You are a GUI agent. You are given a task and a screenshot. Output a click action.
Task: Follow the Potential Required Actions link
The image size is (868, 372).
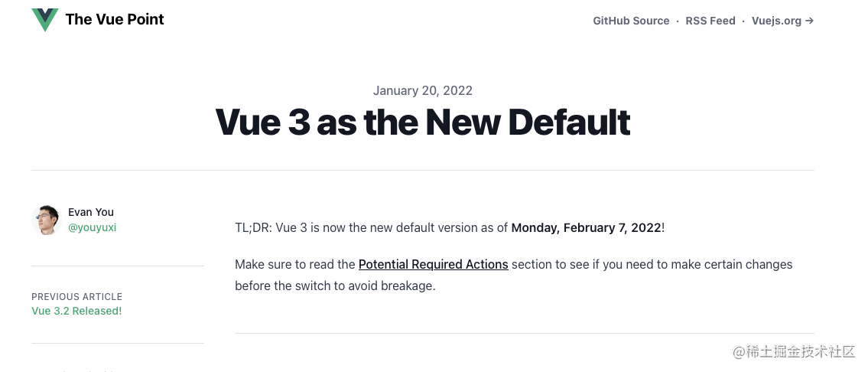(434, 264)
